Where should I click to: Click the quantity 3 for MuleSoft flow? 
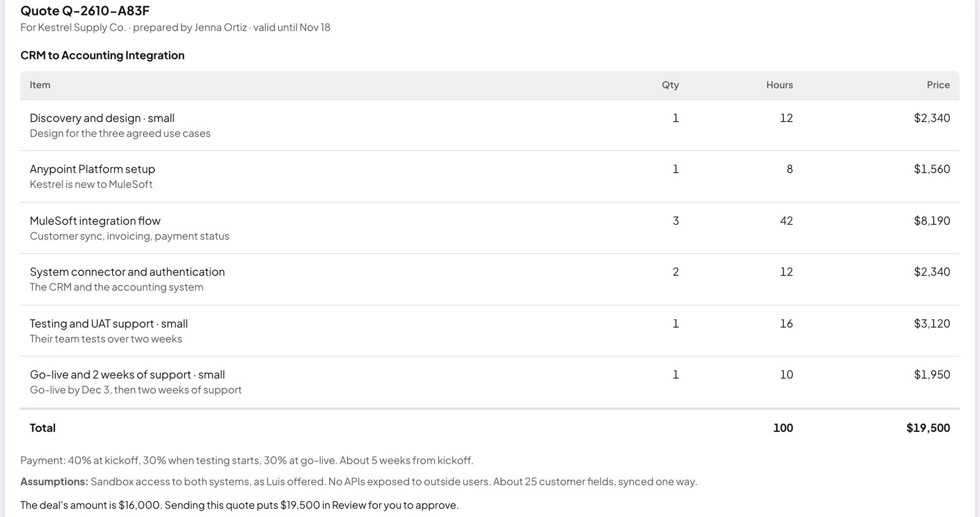click(676, 221)
